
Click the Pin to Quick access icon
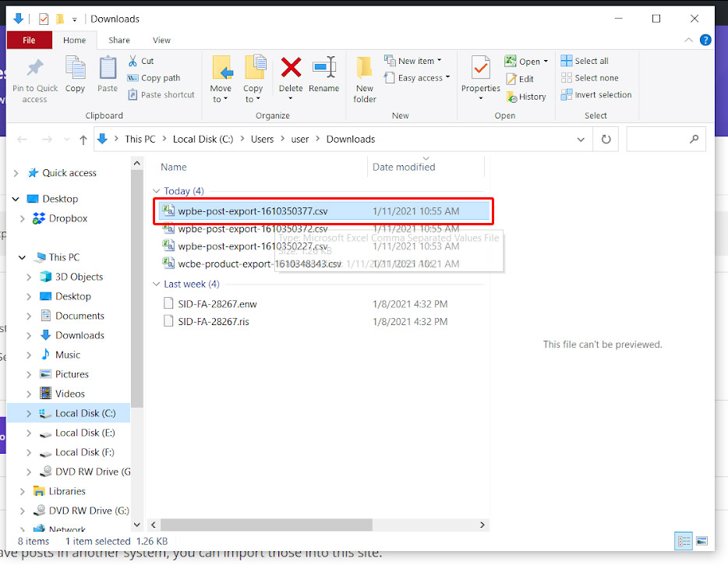point(35,69)
